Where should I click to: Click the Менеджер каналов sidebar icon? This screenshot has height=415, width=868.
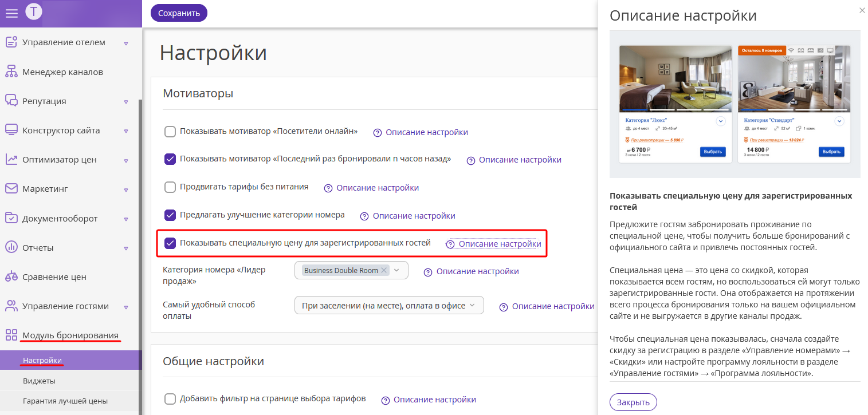(x=11, y=72)
